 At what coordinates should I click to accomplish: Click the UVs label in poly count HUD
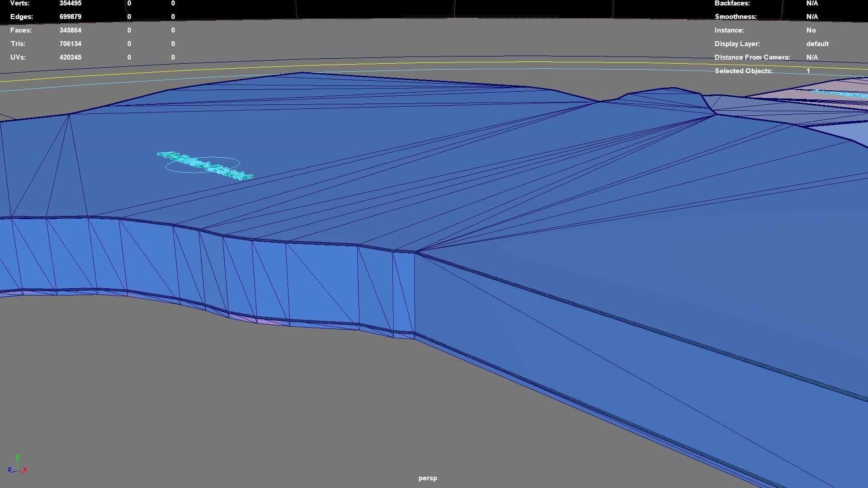pyautogui.click(x=18, y=57)
